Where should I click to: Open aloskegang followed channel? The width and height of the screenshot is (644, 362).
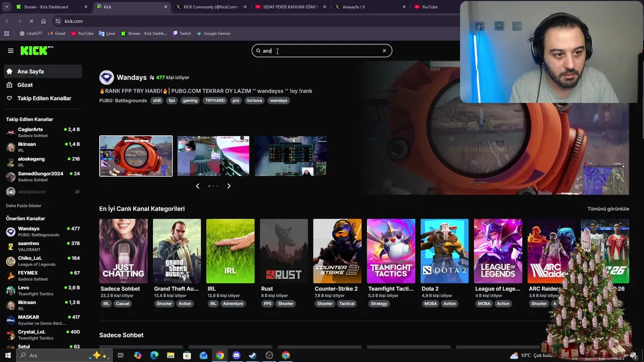43,162
